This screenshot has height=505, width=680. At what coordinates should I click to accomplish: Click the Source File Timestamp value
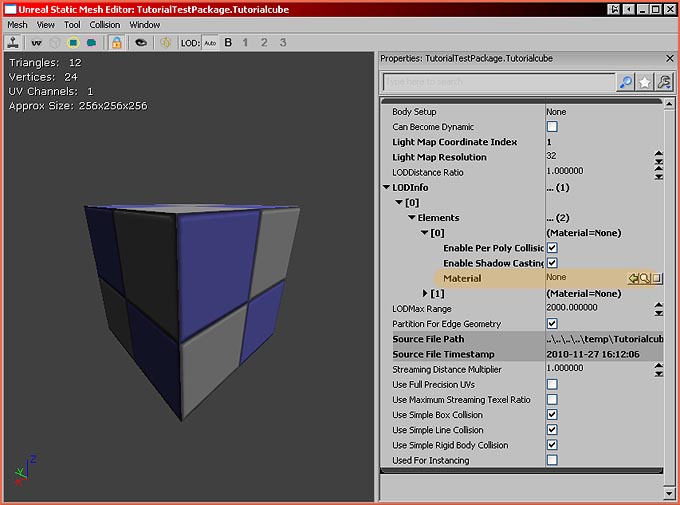(593, 354)
